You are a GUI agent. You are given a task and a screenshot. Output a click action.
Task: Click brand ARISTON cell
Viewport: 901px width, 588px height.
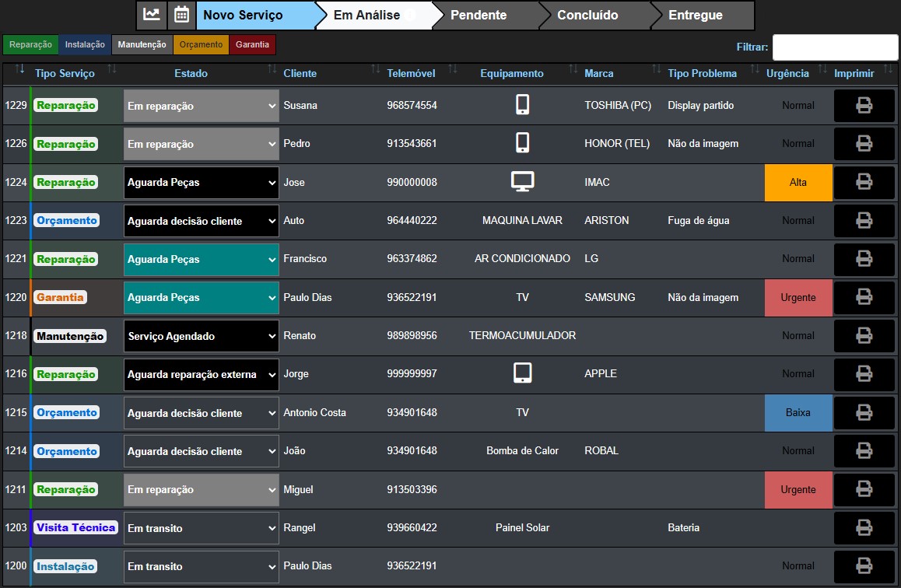[607, 221]
